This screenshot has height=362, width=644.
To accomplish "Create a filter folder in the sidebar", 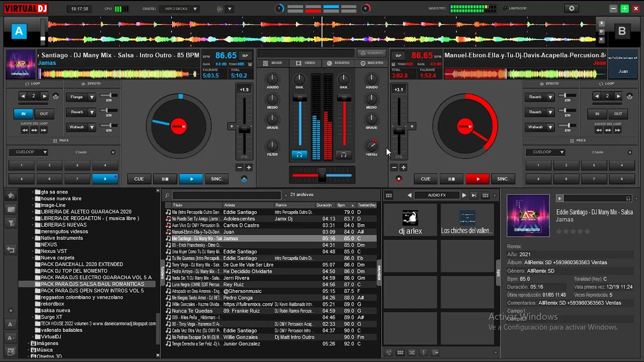I will coord(11,223).
